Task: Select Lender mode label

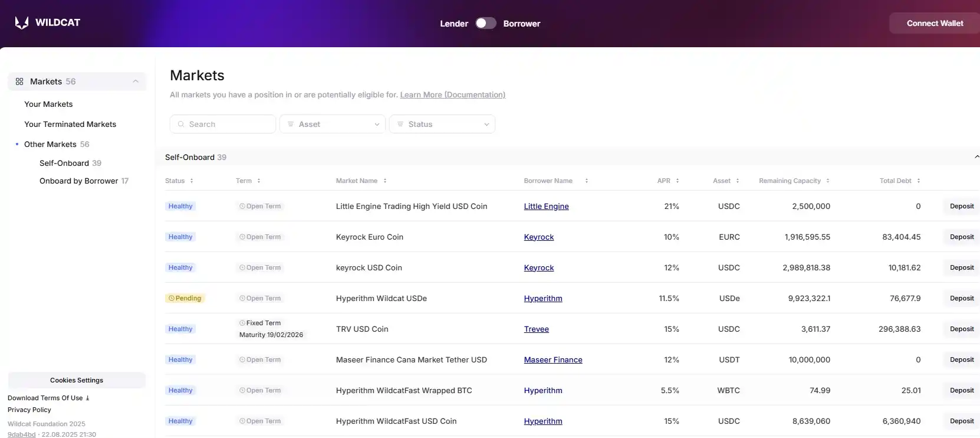Action: pos(454,24)
